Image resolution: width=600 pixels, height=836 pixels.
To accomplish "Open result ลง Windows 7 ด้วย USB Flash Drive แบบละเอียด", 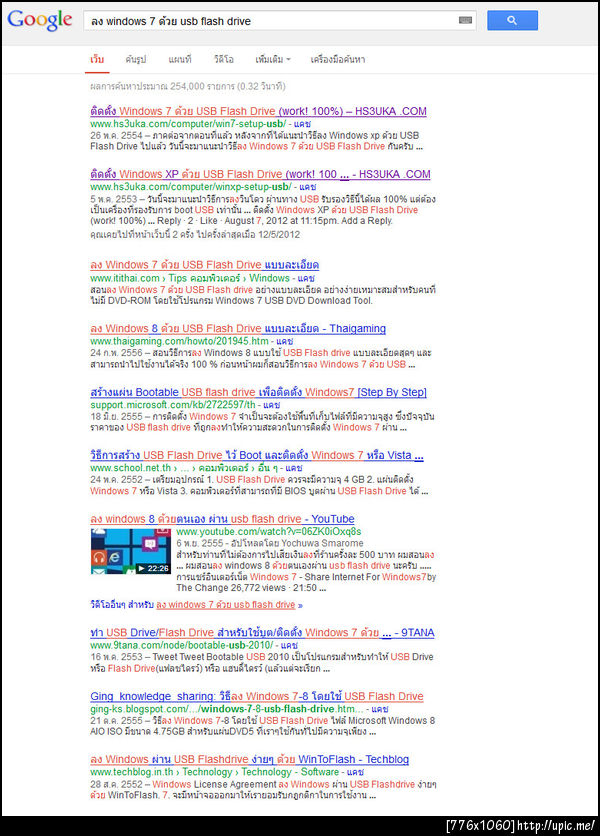I will pyautogui.click(x=204, y=264).
